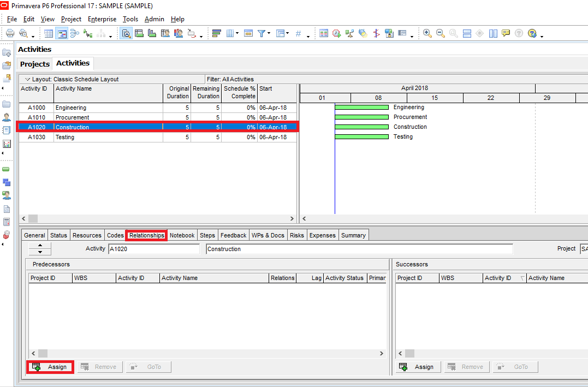Open dropdown arrow after Print Preview
This screenshot has width=588, height=387.
pyautogui.click(x=33, y=37)
